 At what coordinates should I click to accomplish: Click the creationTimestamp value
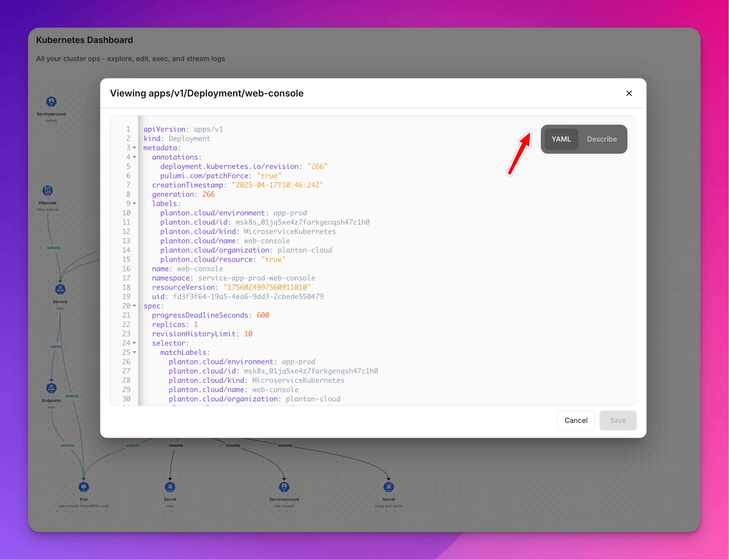point(277,185)
